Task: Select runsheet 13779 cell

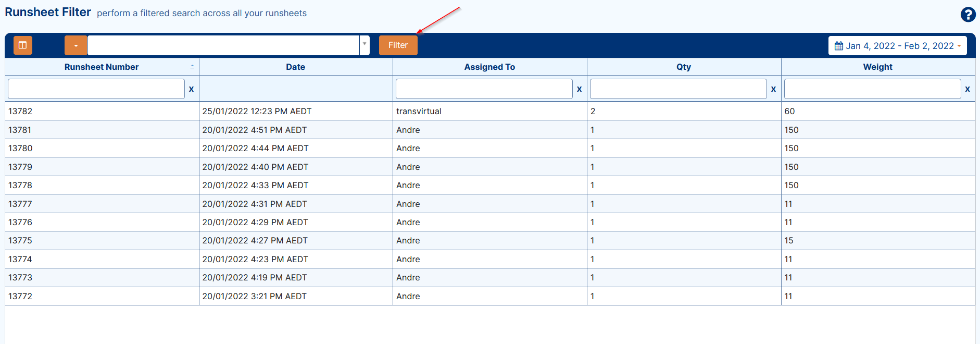Action: [102, 167]
